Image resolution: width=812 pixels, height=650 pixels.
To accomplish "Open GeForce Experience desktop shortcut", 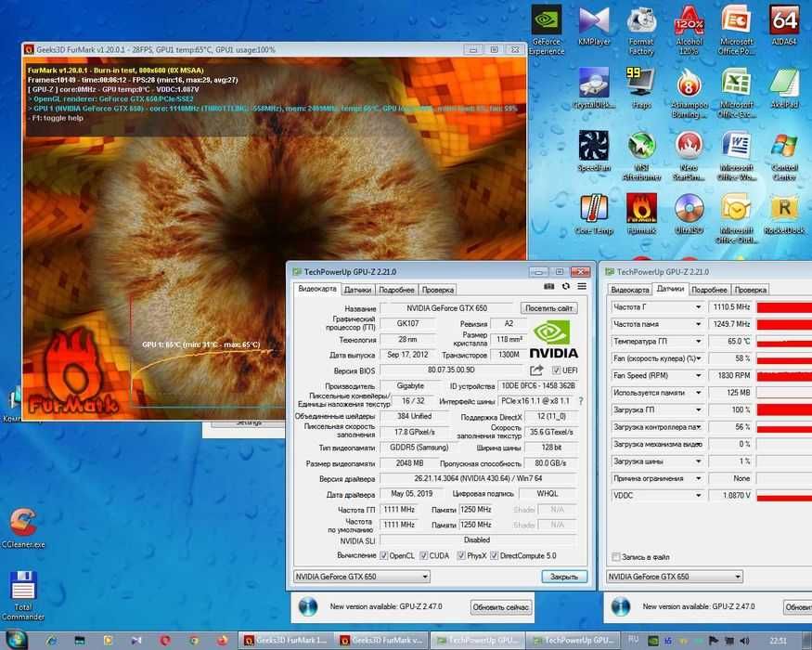I will tap(547, 30).
